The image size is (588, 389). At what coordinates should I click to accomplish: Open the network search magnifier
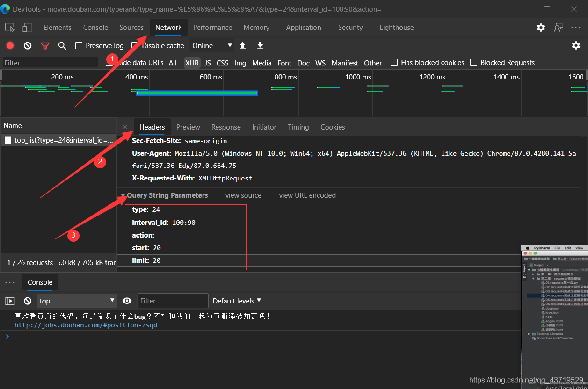pyautogui.click(x=62, y=45)
